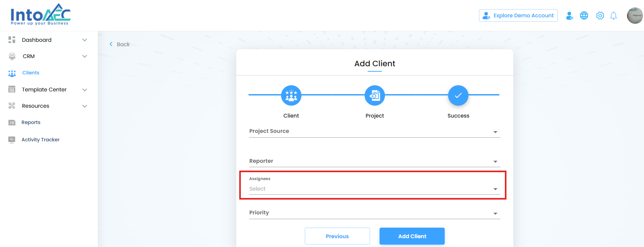This screenshot has height=247, width=644.
Task: Expand the CRM sidebar section
Action: (85, 56)
